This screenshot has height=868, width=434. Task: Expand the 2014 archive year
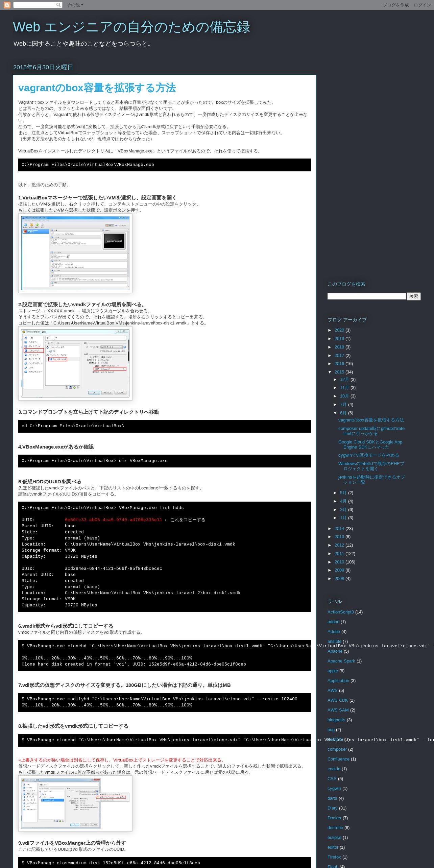coord(330,529)
